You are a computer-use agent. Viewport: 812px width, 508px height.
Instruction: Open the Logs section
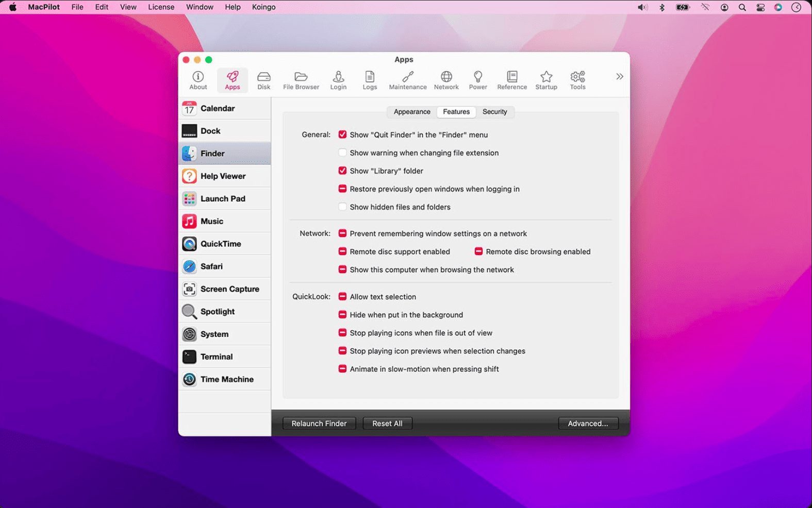coord(370,80)
